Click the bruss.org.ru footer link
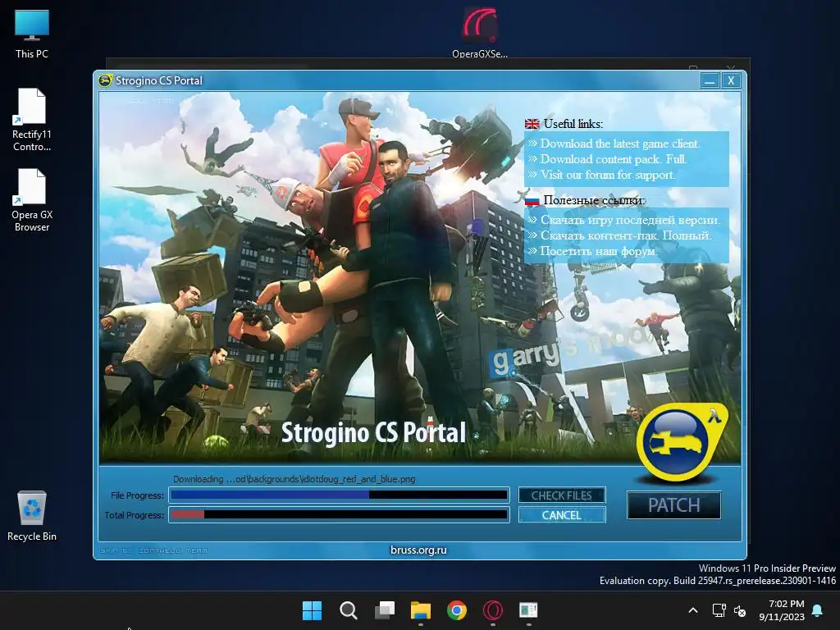This screenshot has height=630, width=840. (418, 550)
